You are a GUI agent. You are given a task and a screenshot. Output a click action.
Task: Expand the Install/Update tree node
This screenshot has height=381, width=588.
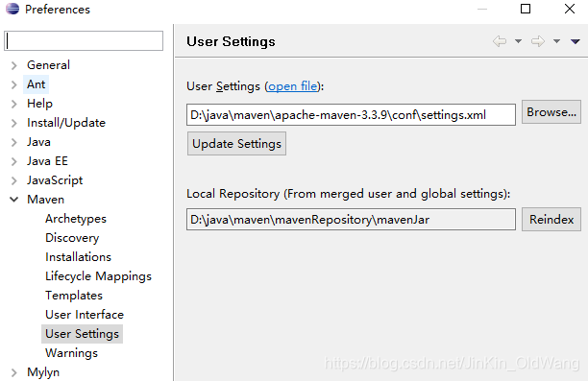click(x=13, y=123)
